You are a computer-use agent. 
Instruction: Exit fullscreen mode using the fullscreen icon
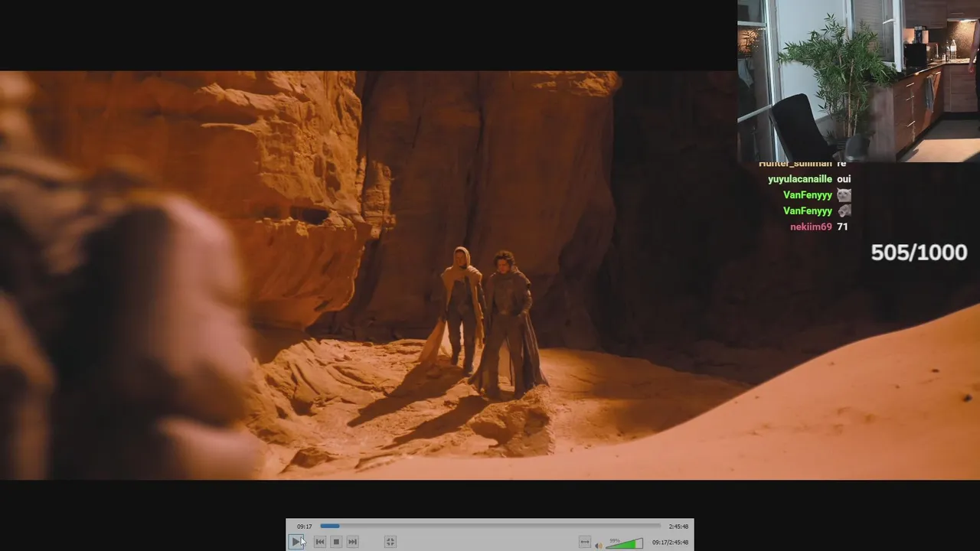coord(390,542)
